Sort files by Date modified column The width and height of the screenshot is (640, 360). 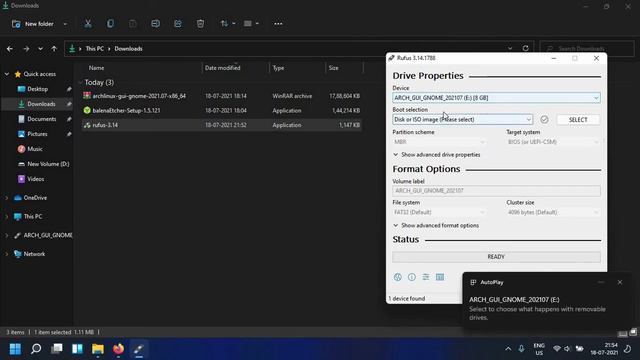[222, 68]
